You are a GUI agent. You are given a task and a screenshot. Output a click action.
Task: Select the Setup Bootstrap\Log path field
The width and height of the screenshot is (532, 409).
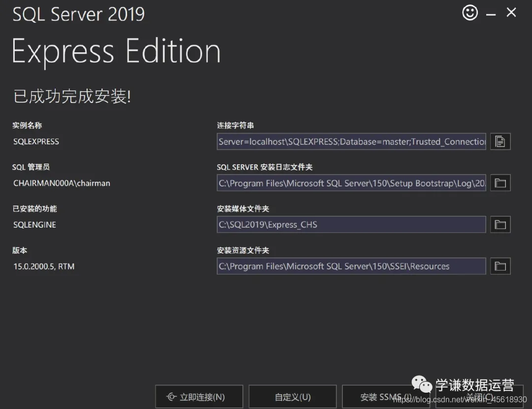[352, 183]
